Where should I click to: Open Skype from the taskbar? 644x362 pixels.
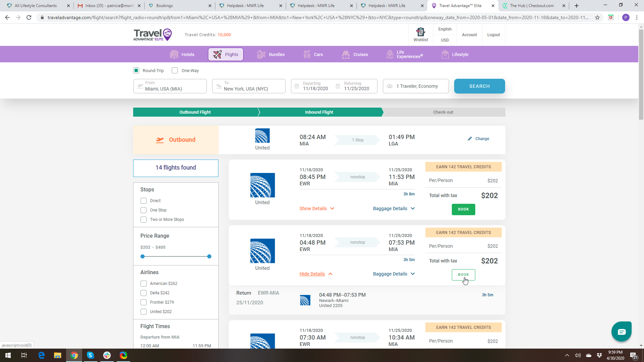pyautogui.click(x=90, y=355)
